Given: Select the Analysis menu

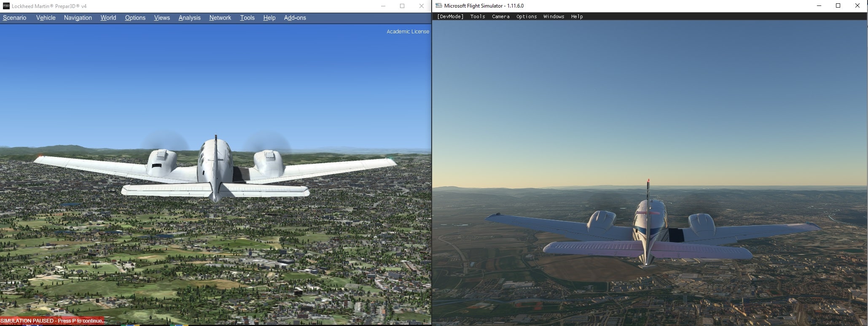Looking at the screenshot, I should [189, 18].
